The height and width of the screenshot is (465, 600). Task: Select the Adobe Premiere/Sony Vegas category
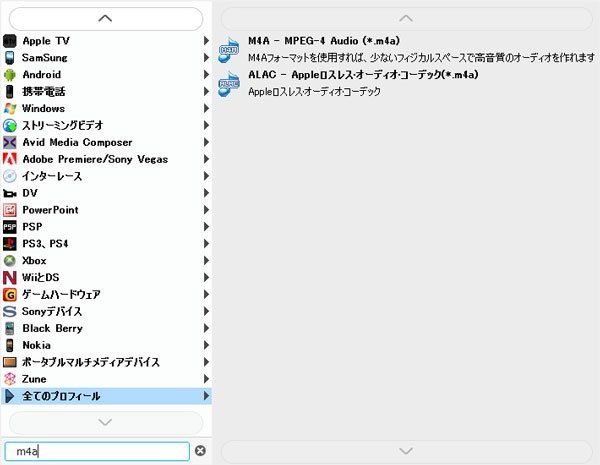106,159
